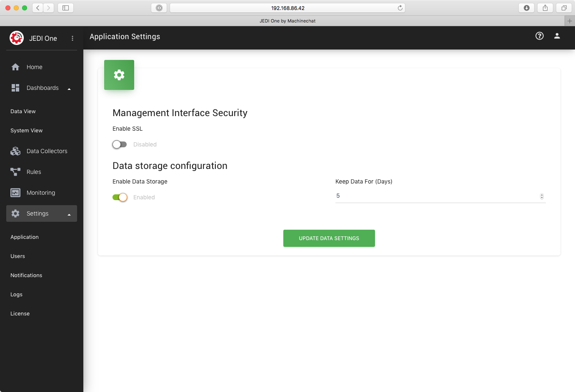Open the Home page from sidebar
This screenshot has height=392, width=575.
(x=34, y=67)
